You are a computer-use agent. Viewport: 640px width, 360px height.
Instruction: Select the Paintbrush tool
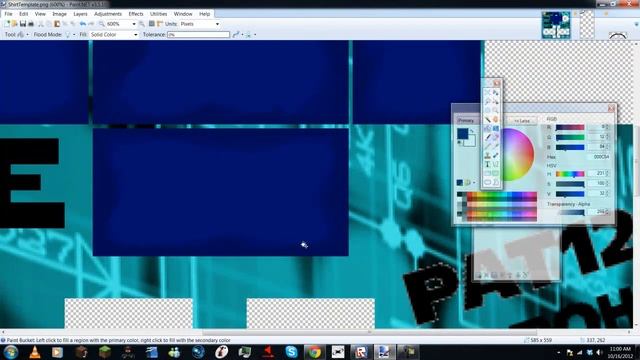pos(487,137)
